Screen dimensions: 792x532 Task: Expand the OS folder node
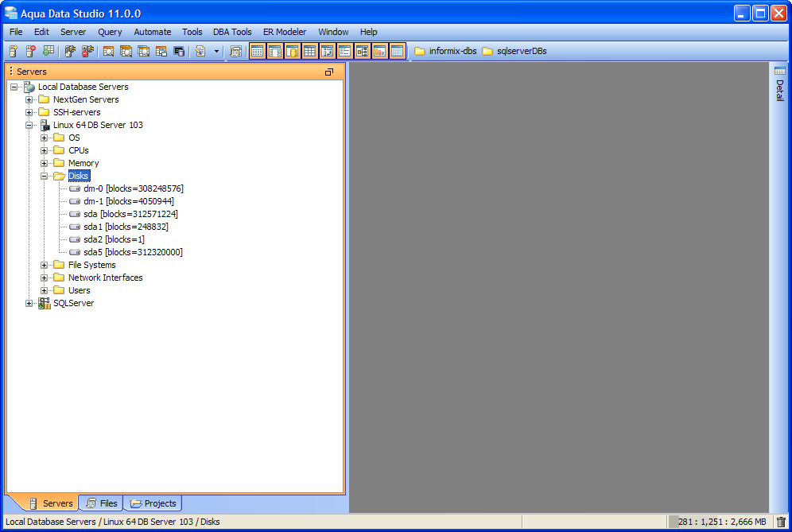[44, 138]
